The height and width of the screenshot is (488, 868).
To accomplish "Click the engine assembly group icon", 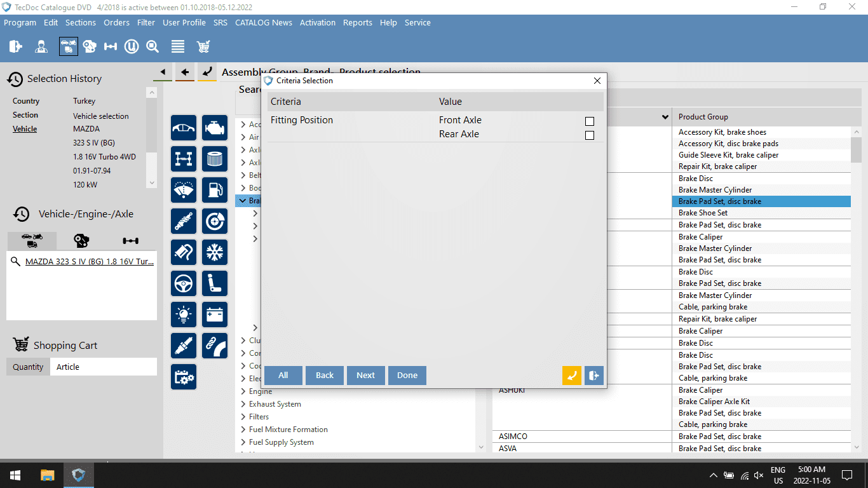I will click(x=215, y=128).
